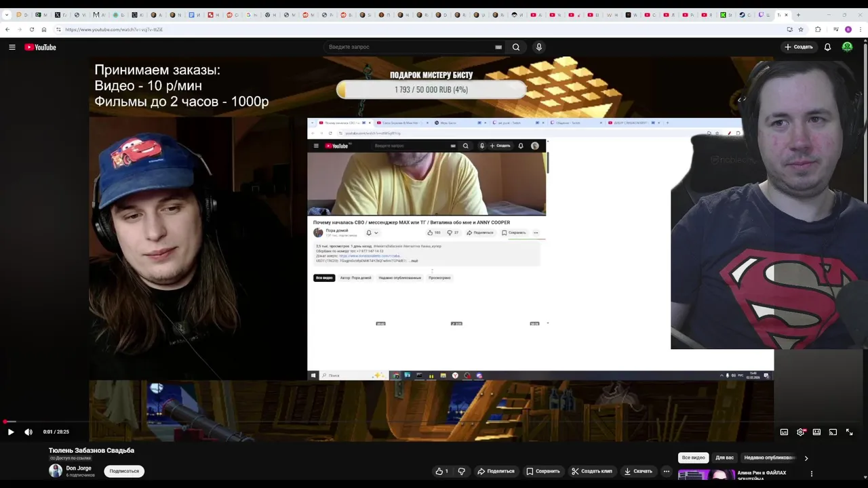Go back with the browser back arrow

[7, 29]
